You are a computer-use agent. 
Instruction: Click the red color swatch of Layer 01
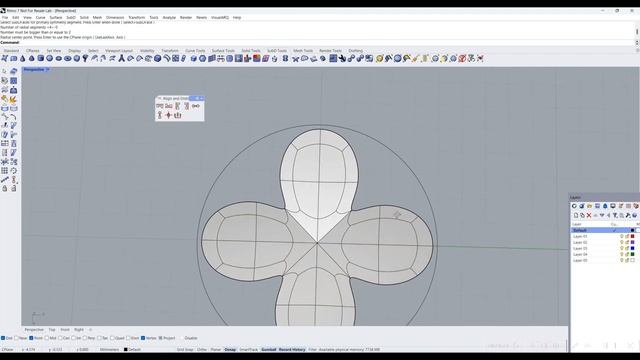tap(633, 236)
